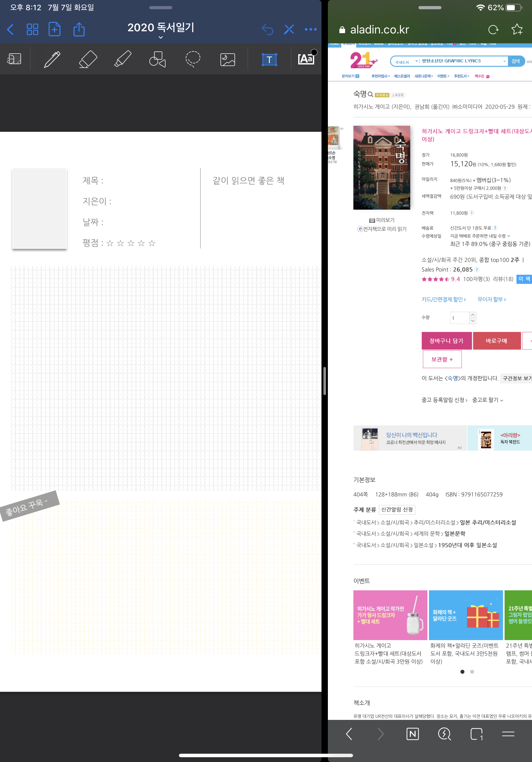Open the 추천마법사 menu
The image size is (532, 762).
tap(381, 76)
